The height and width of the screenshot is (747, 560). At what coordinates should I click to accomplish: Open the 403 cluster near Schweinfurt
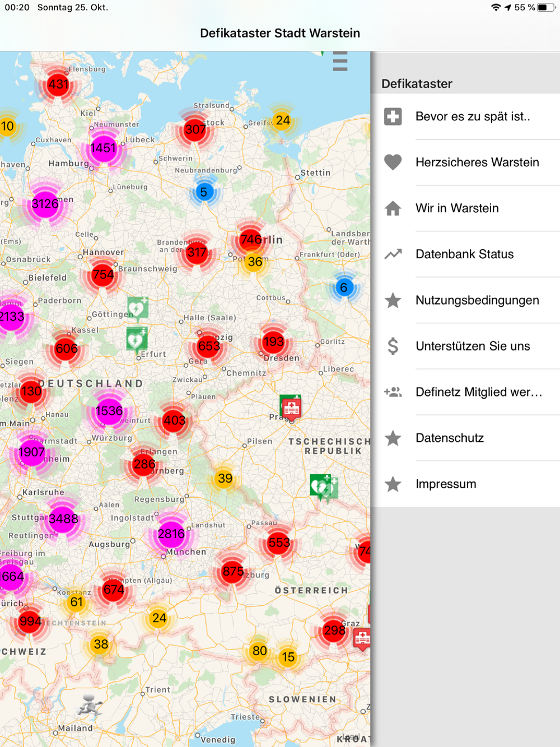tap(174, 421)
